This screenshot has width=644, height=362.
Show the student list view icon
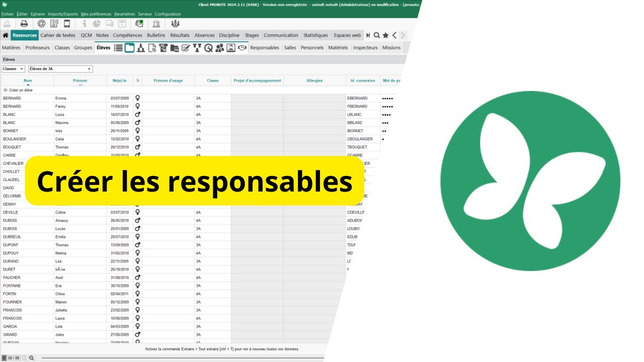coord(118,48)
